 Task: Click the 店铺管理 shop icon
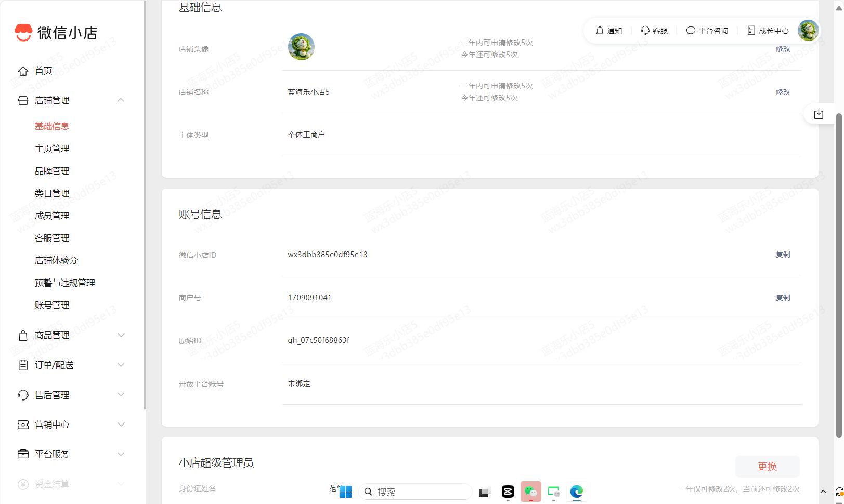click(x=23, y=100)
